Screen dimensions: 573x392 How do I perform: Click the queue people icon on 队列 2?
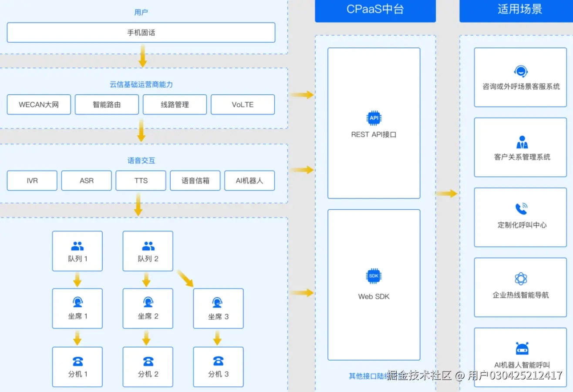[x=148, y=245]
